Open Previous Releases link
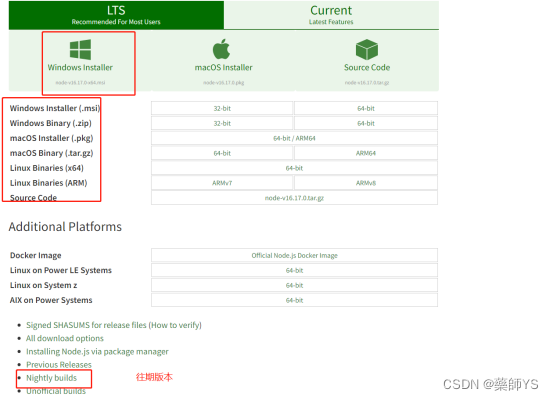The width and height of the screenshot is (554, 400). [59, 365]
